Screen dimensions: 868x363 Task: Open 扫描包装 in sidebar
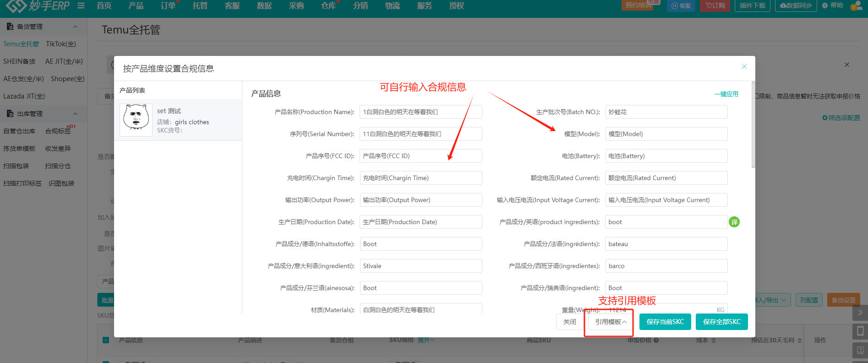(x=16, y=166)
